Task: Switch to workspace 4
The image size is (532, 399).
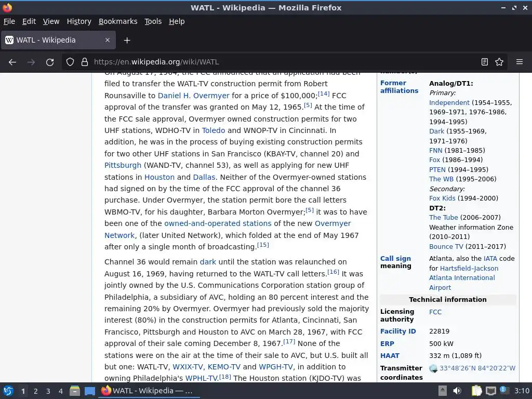Action: tap(61, 391)
